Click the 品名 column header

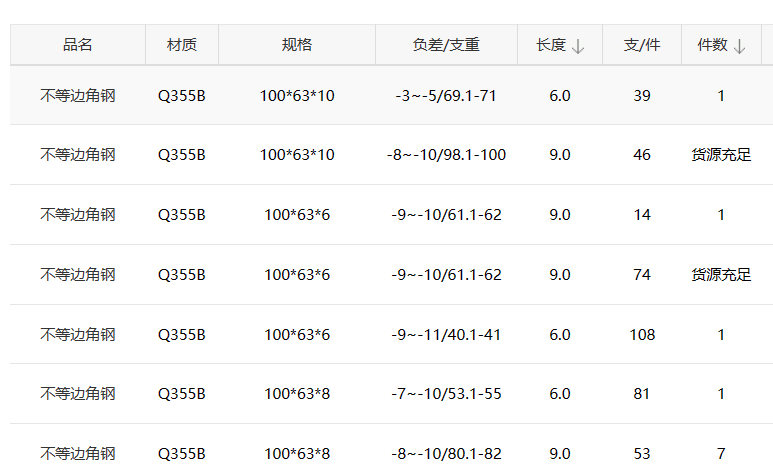tap(77, 45)
